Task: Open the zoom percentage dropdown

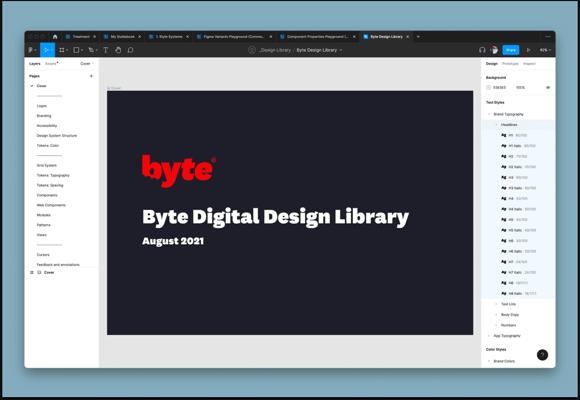Action: (x=545, y=50)
